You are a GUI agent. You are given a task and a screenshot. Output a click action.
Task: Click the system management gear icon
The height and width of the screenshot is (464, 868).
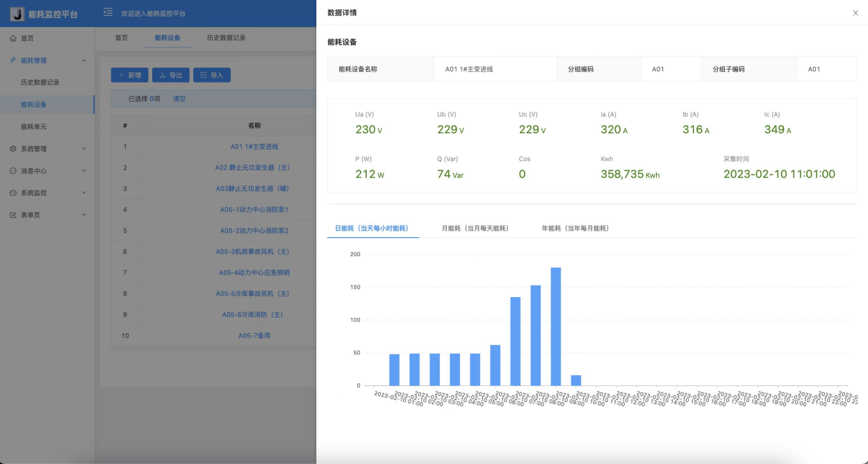click(13, 149)
